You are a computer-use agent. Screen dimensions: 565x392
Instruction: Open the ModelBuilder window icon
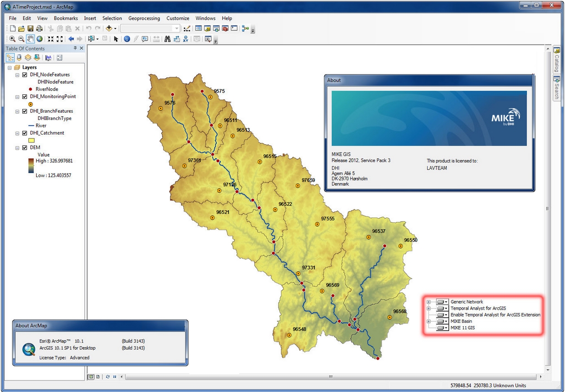point(246,28)
